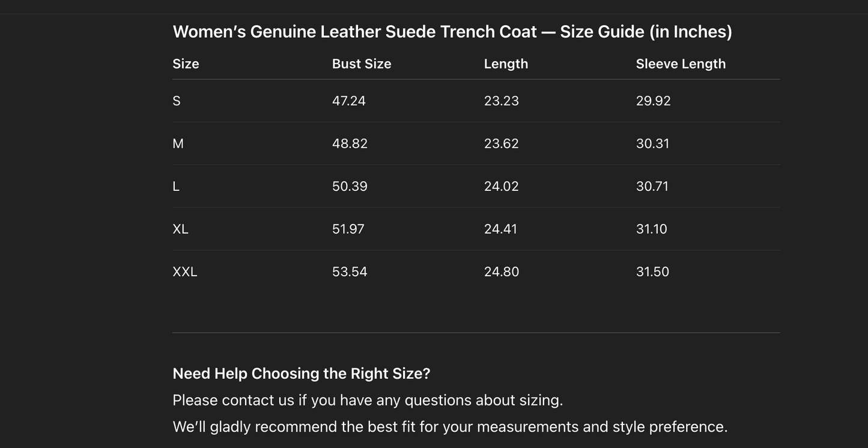The width and height of the screenshot is (868, 448).
Task: Select the Sleeve Length column header
Action: click(x=681, y=64)
